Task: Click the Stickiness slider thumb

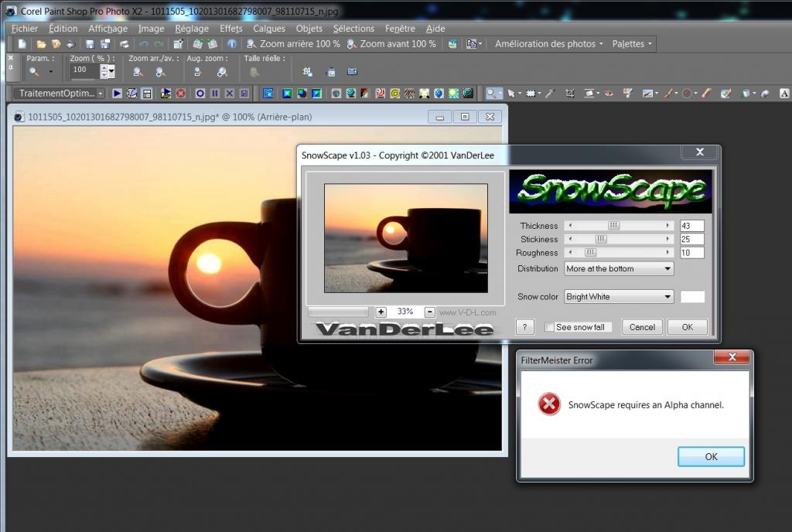Action: pyautogui.click(x=601, y=239)
